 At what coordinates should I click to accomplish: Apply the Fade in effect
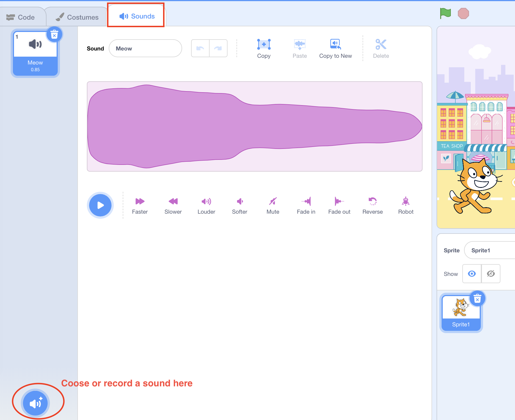306,205
